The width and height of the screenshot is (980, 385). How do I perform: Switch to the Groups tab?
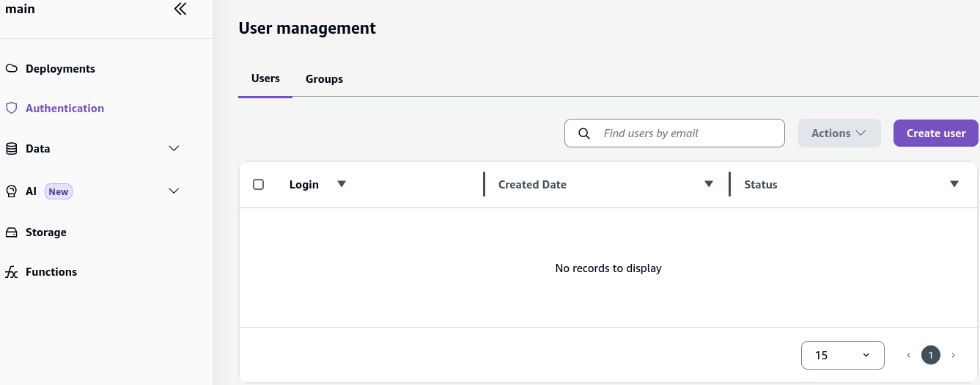click(324, 79)
